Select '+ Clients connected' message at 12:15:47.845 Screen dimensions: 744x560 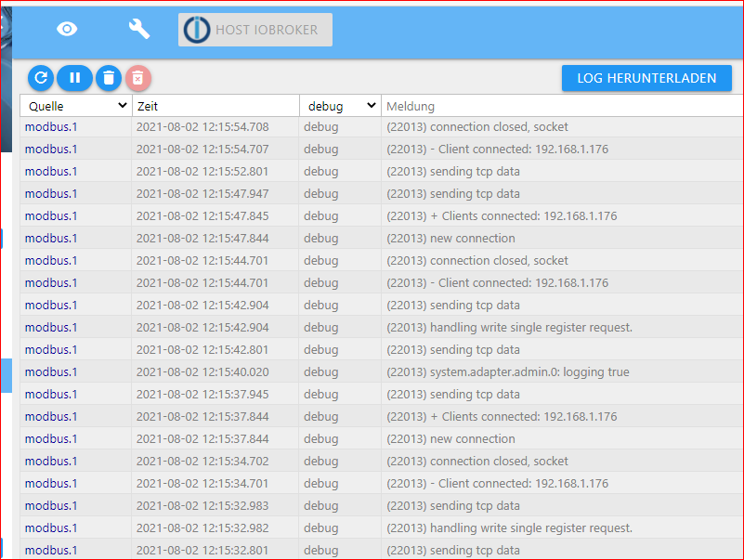coord(502,216)
